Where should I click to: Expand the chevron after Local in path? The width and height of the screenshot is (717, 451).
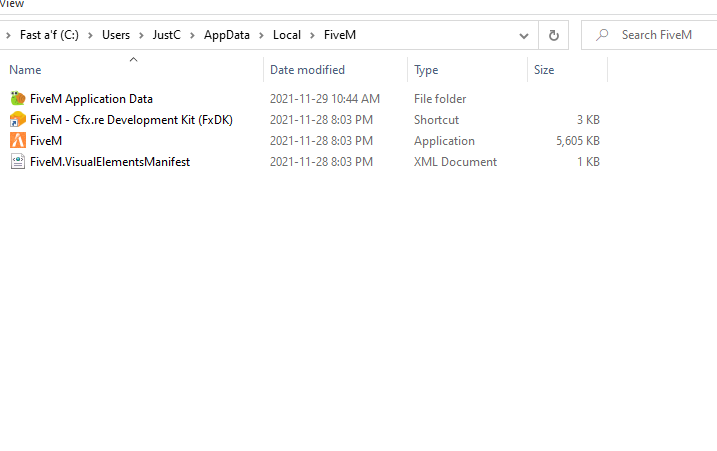312,35
